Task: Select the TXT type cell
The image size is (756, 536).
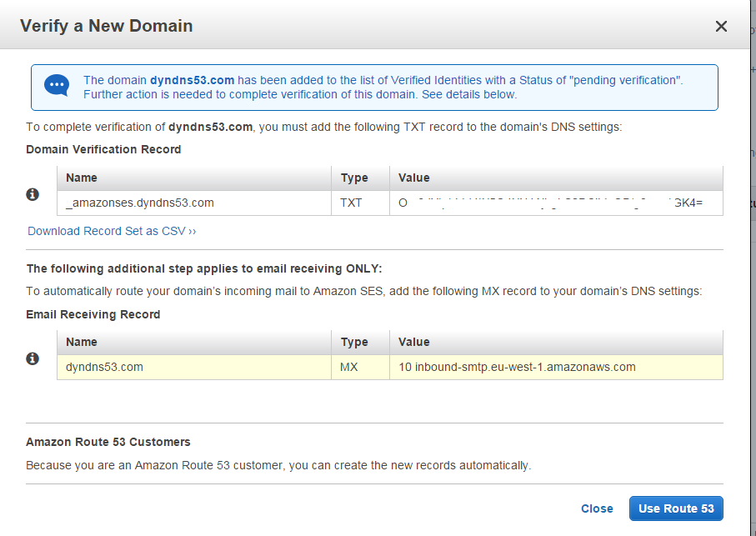Action: tap(352, 203)
